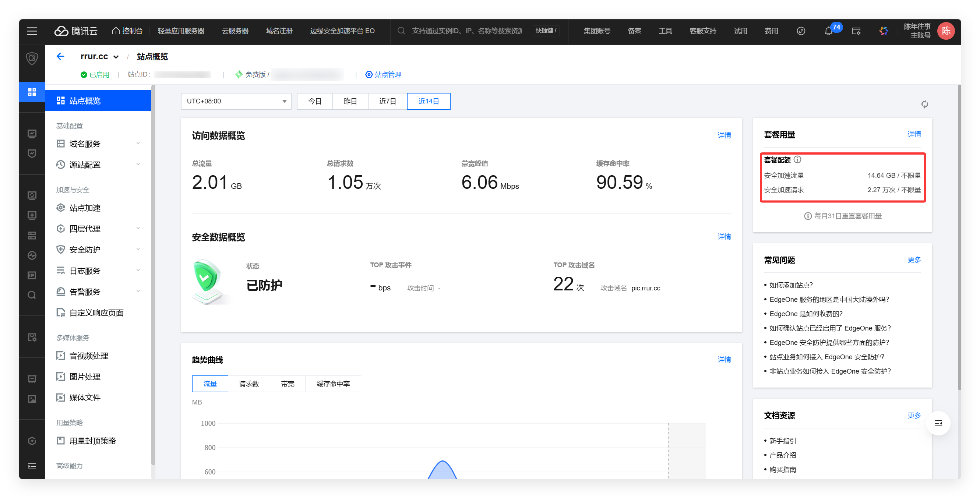Open the billing window icon beside bell
Image resolution: width=980 pixels, height=498 pixels.
point(856,31)
